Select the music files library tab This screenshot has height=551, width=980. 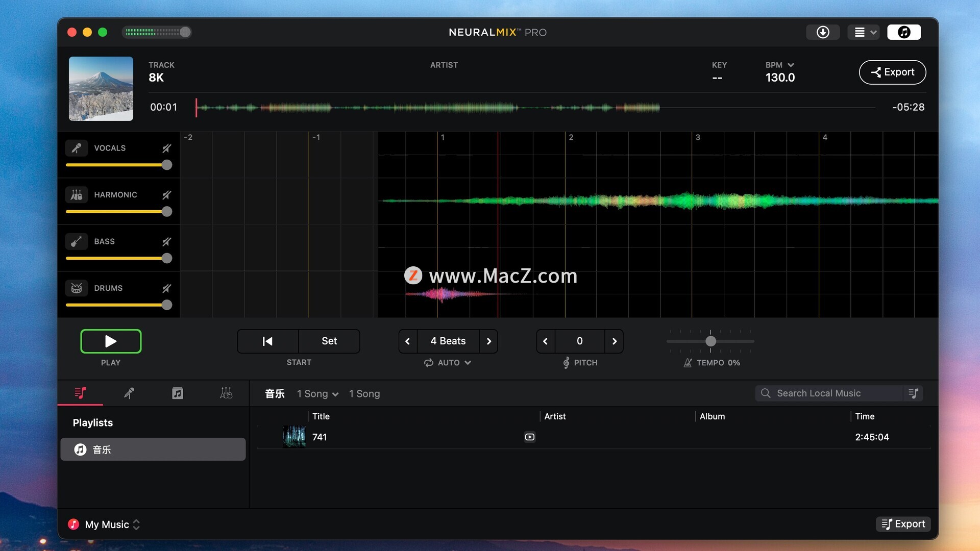[178, 393]
